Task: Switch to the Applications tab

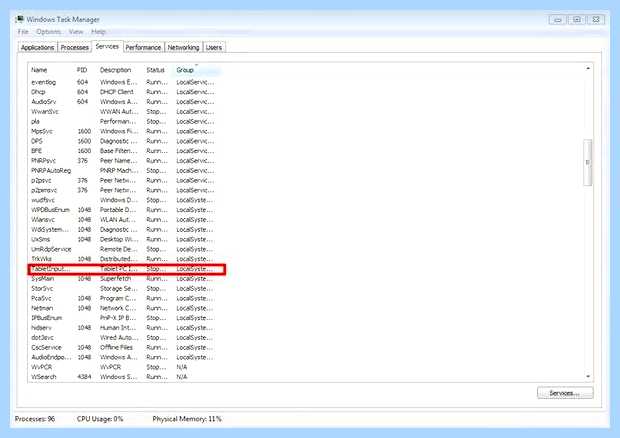Action: [38, 47]
